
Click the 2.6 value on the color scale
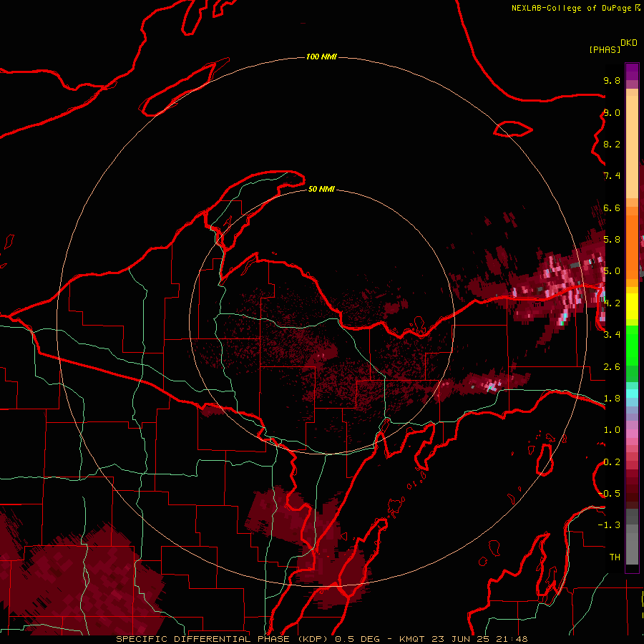[612, 366]
